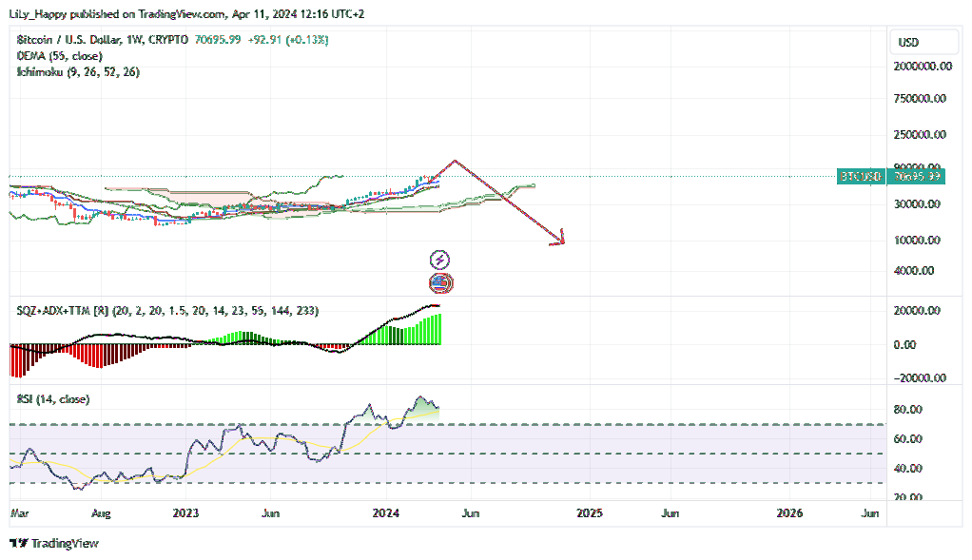
Task: Click the 4000.00 price axis label
Action: point(914,271)
